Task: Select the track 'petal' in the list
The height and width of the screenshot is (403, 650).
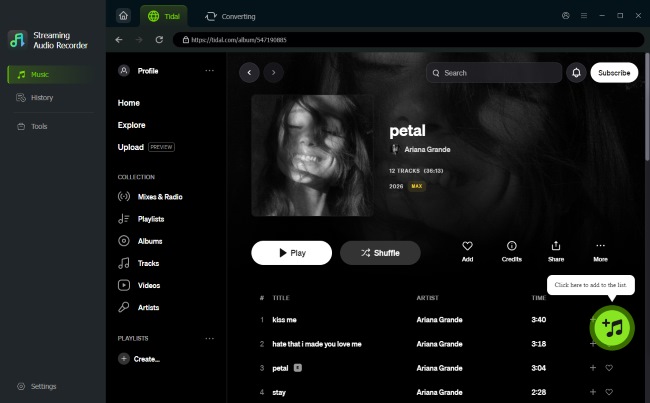Action: click(280, 368)
